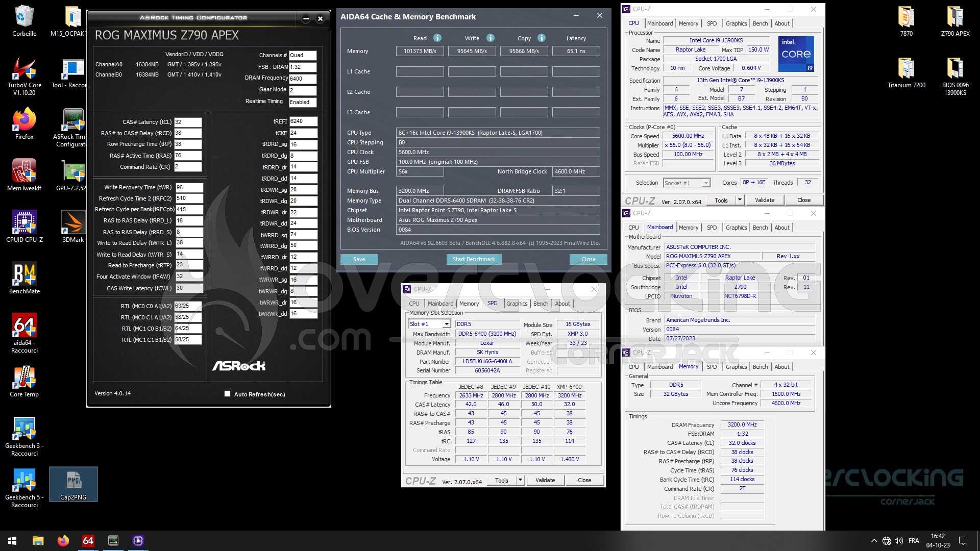Click the Read info icon in AIDA64

(x=437, y=38)
